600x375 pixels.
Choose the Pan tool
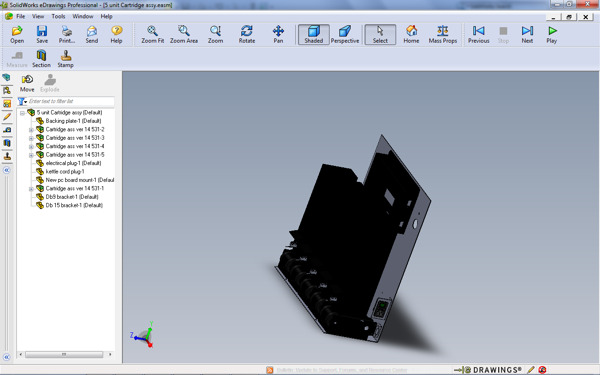pyautogui.click(x=278, y=34)
